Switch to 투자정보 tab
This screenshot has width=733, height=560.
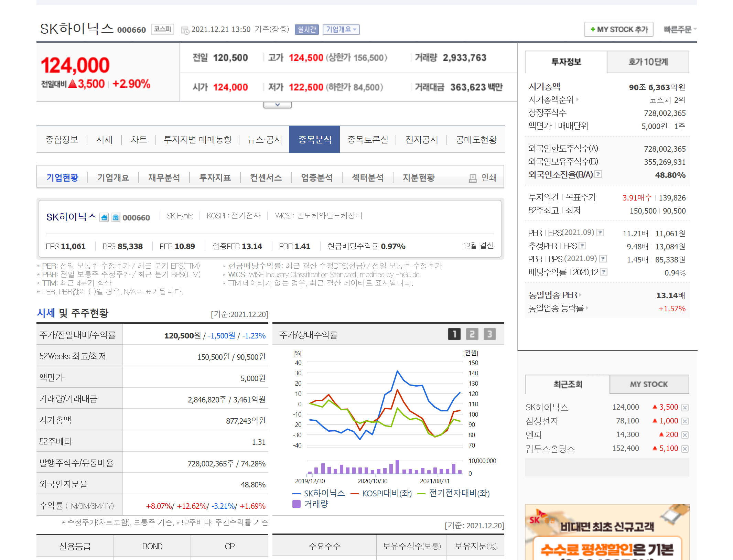click(x=566, y=62)
